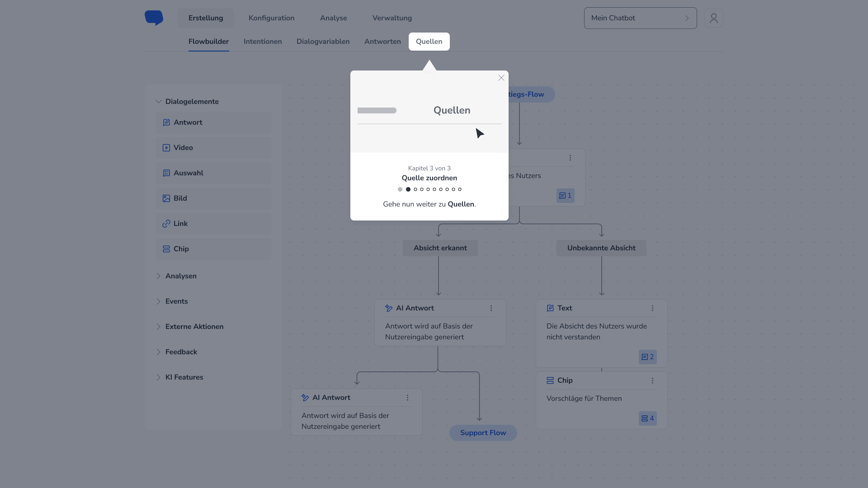Image resolution: width=868 pixels, height=488 pixels.
Task: Click the Absicht erkannt condition label
Action: pyautogui.click(x=440, y=248)
